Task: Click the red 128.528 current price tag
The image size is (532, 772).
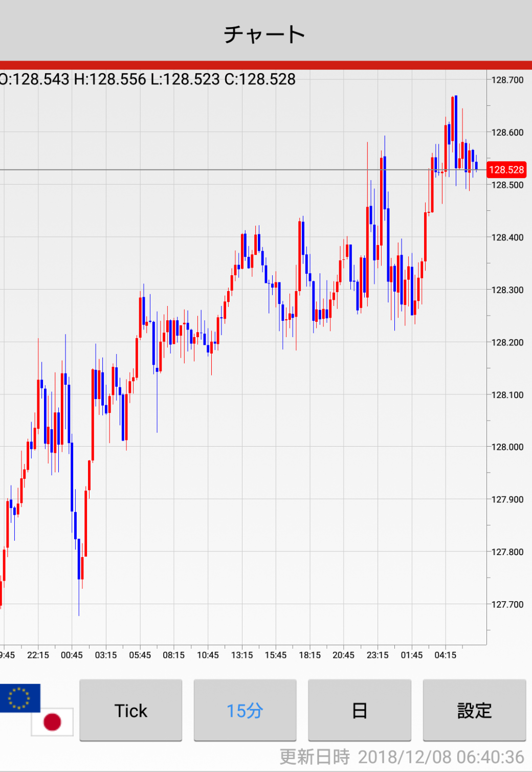Action: [506, 170]
